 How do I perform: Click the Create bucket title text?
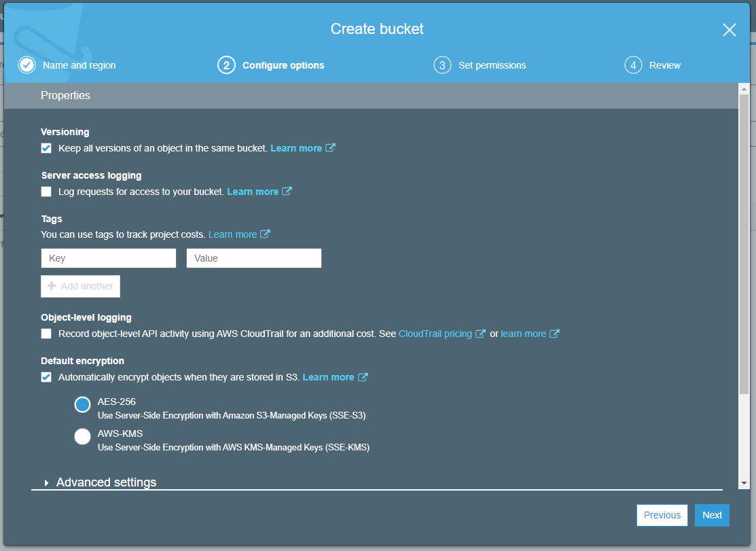(x=377, y=29)
